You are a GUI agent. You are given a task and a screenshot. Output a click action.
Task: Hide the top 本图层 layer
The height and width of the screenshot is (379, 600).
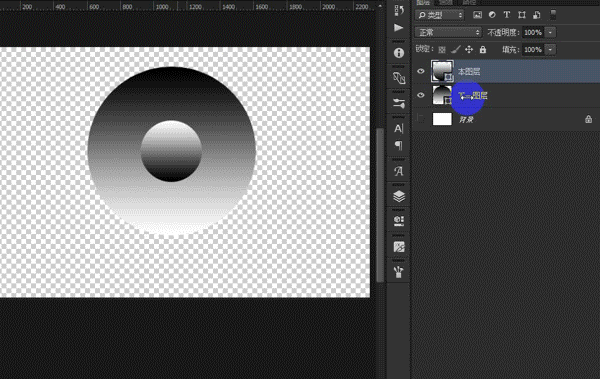pos(421,71)
